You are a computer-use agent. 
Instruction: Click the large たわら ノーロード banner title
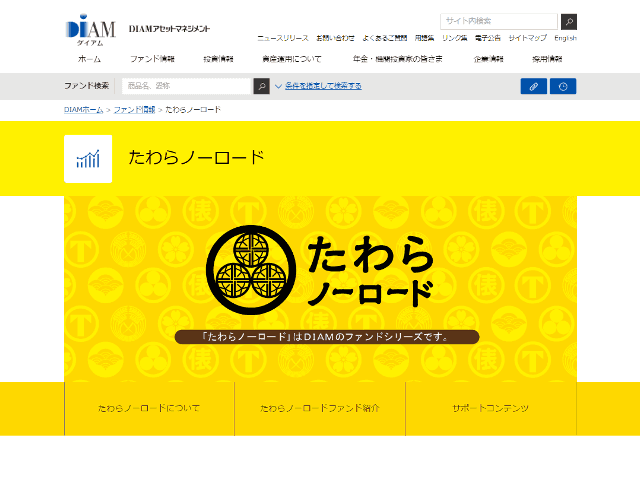371,271
